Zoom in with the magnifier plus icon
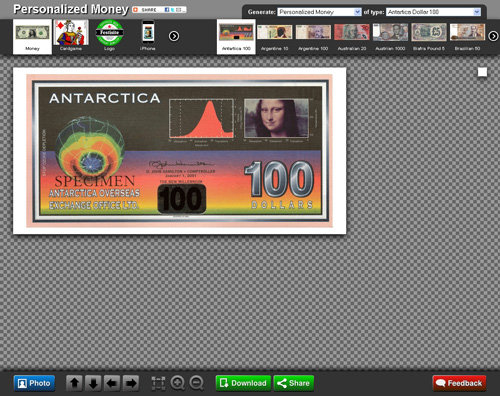Viewport: 500px width, 396px height. [x=177, y=383]
